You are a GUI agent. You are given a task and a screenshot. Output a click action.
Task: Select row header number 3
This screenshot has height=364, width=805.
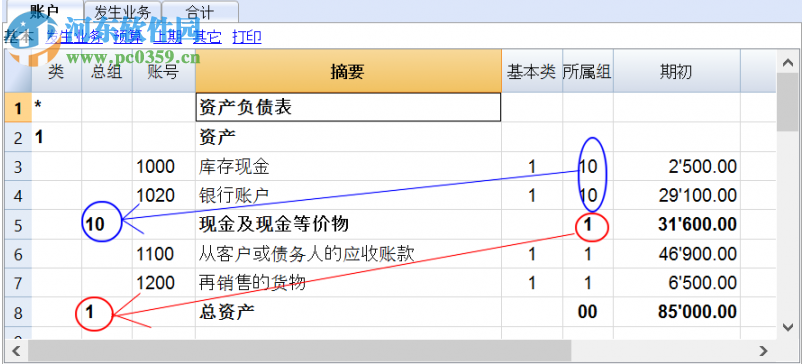[18, 166]
